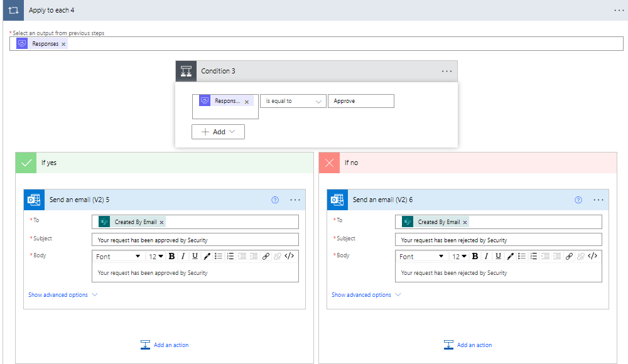Click the Send an email (V2) 5 title
628x364 pixels.
click(79, 200)
